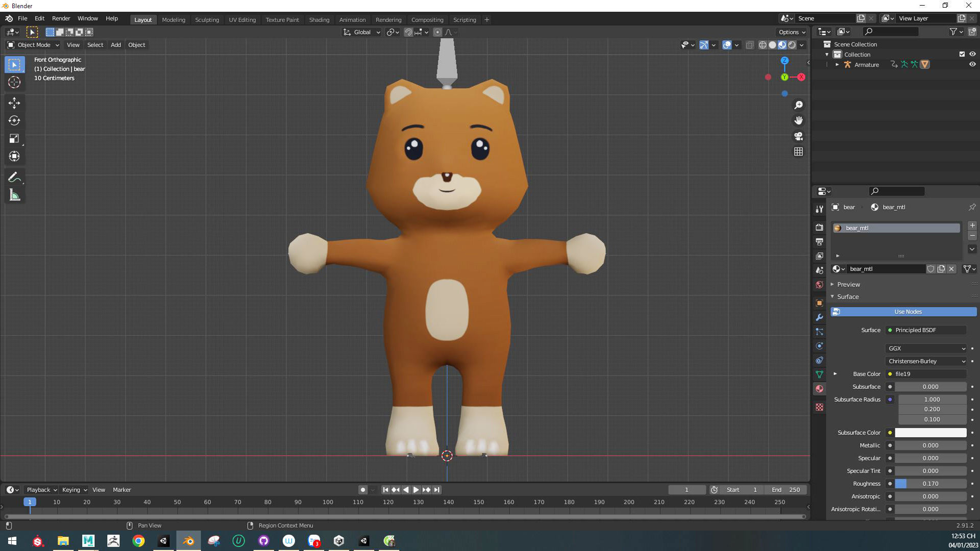The width and height of the screenshot is (980, 551).
Task: Open the Christensen-Burley subsurface method dropdown
Action: click(x=926, y=361)
